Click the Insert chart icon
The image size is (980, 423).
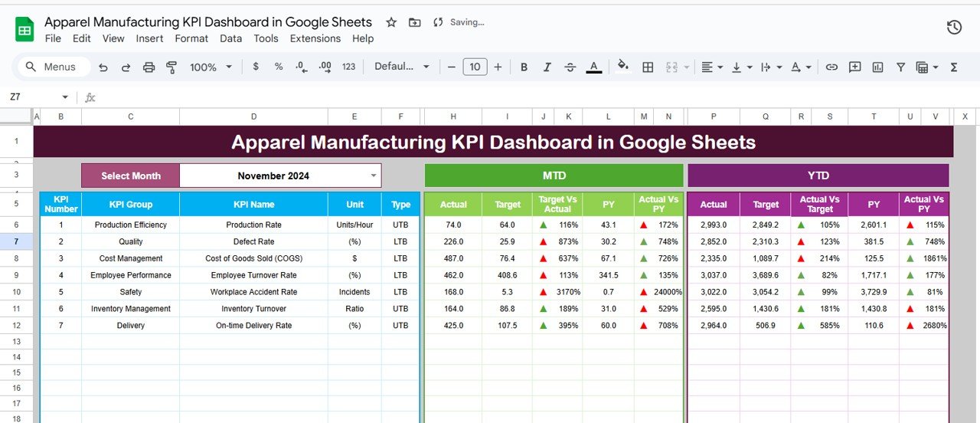(877, 67)
